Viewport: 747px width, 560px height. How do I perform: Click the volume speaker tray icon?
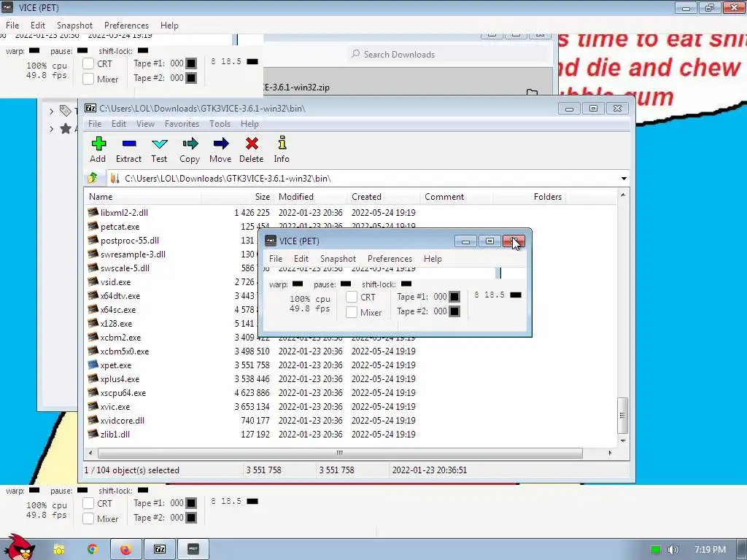tap(673, 550)
